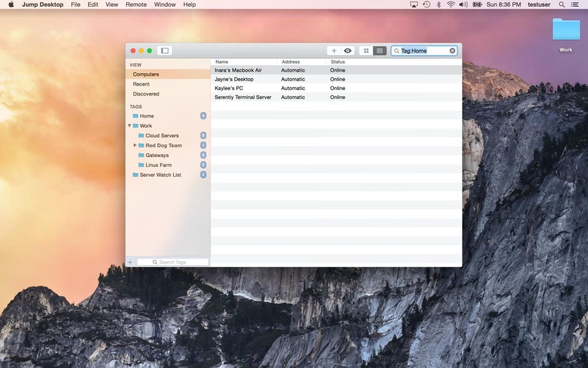This screenshot has height=368, width=588.
Task: Toggle the sidebar panel button
Action: coord(165,51)
